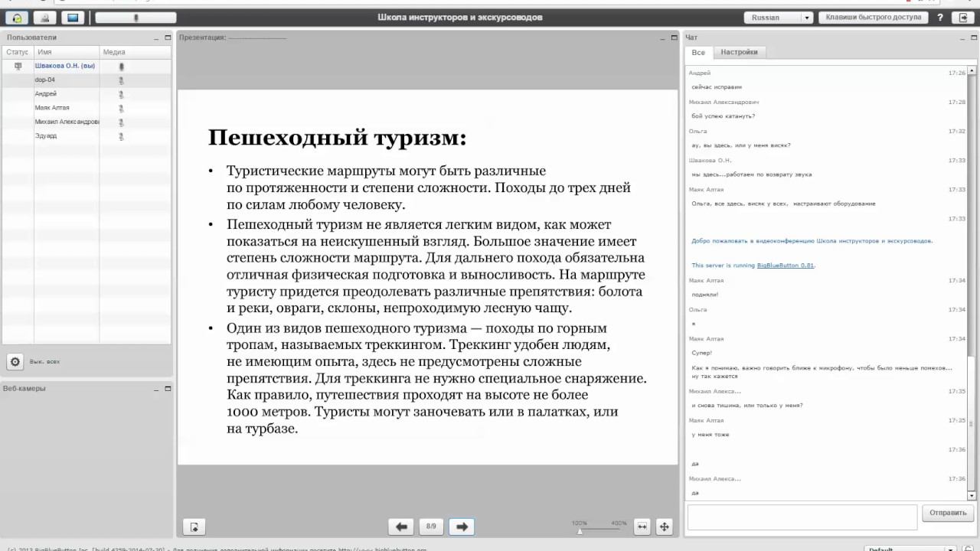Viewport: 980px width, 551px height.
Task: Switch to the Настройки chat tab
Action: coord(739,52)
